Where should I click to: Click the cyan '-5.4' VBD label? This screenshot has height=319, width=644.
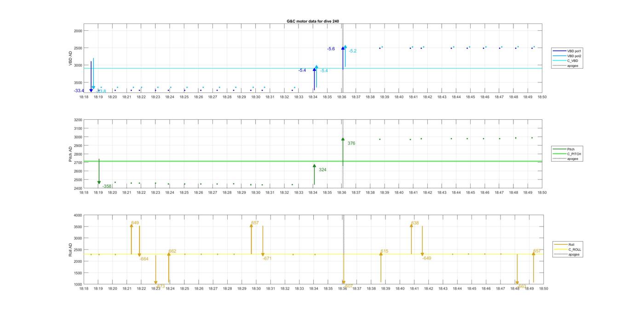pyautogui.click(x=324, y=71)
